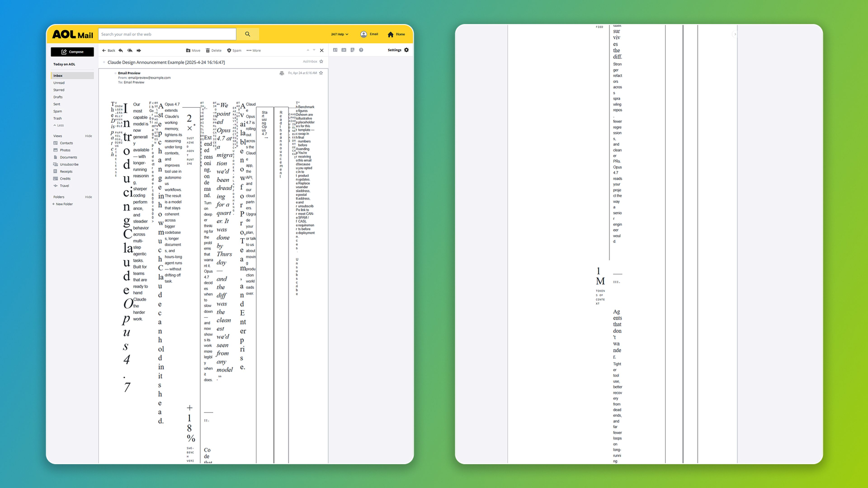Select the Inbox folder
Screen dimensions: 868x488
point(72,75)
